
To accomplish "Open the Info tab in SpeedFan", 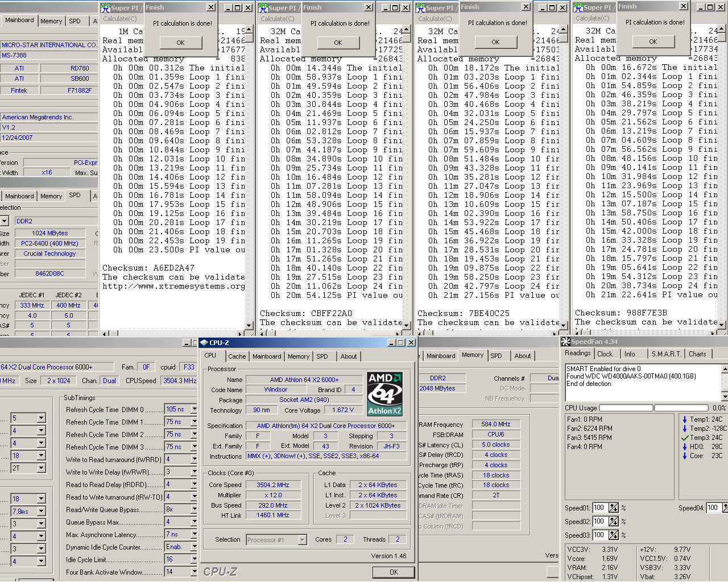I will point(630,354).
